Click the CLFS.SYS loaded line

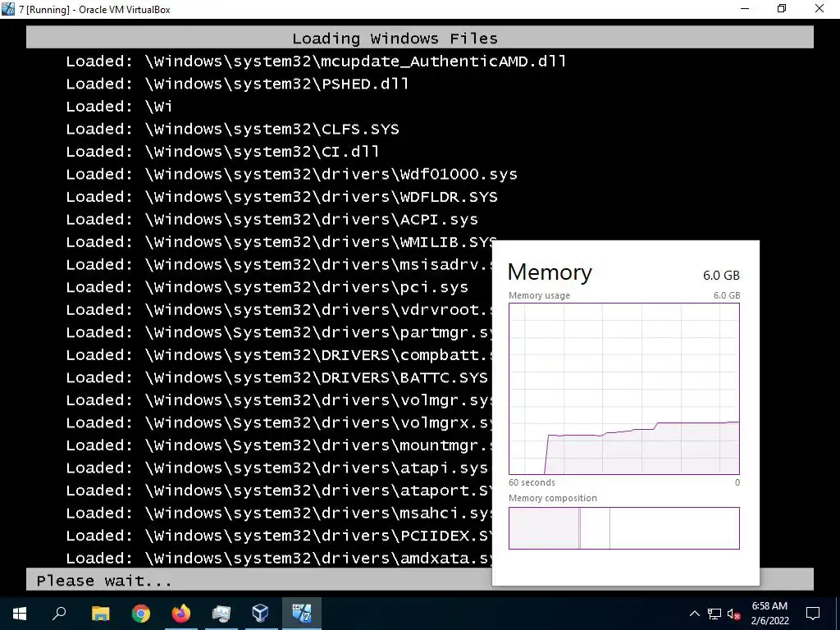tap(232, 129)
